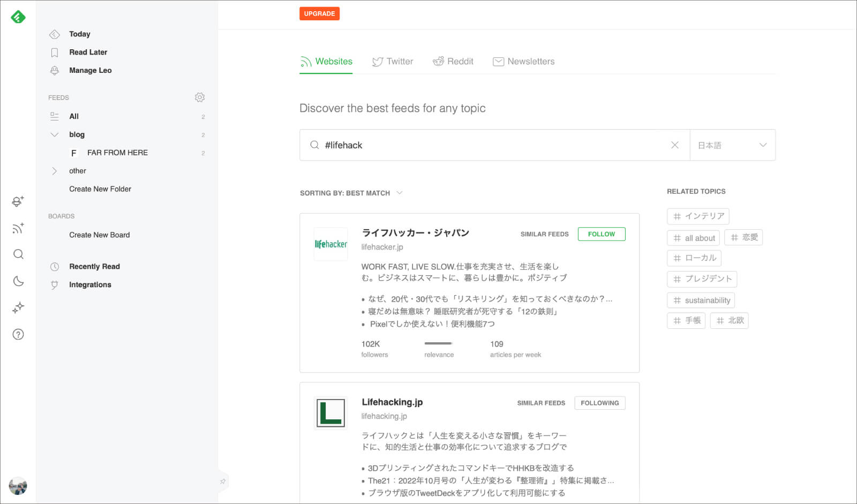Select 恋愛 related topic
Viewport: 857px width, 504px height.
point(743,237)
